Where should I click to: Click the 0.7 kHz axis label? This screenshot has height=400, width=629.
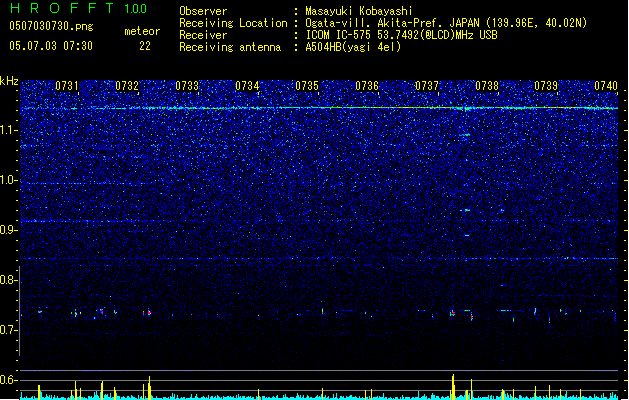(x=9, y=330)
